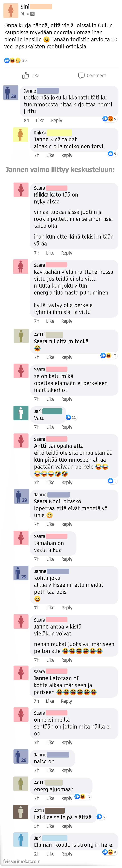Click the post audience icon beside 9h

pyautogui.click(x=32, y=14)
